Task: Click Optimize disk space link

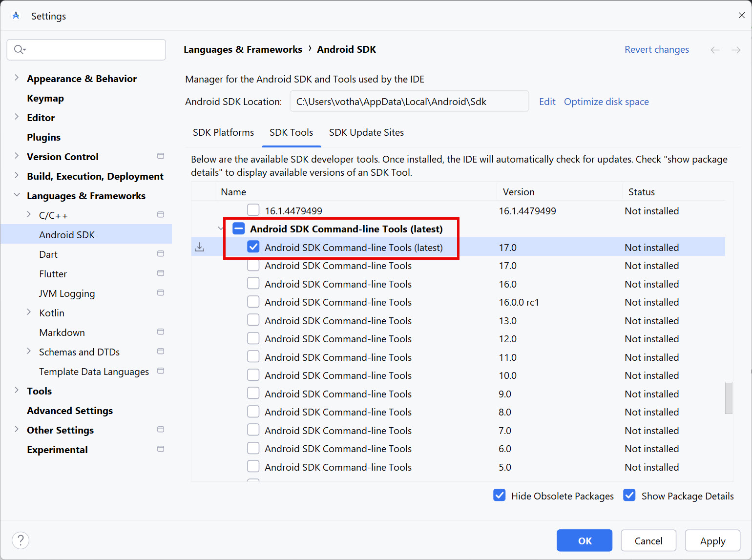Action: (606, 102)
